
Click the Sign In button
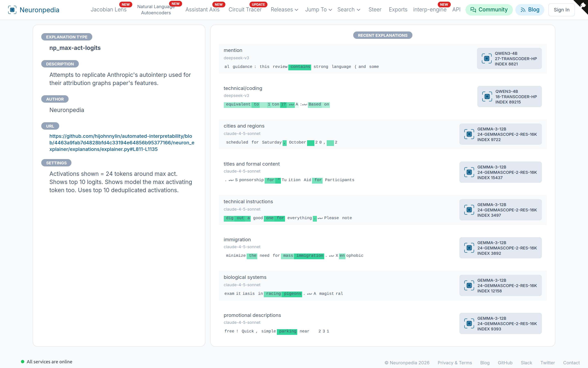tap(561, 10)
